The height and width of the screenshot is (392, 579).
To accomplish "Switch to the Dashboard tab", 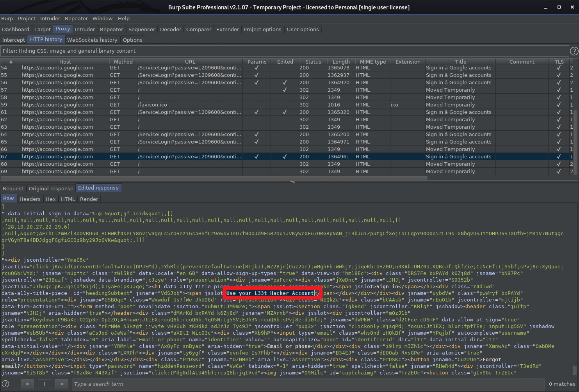I will [x=16, y=29].
